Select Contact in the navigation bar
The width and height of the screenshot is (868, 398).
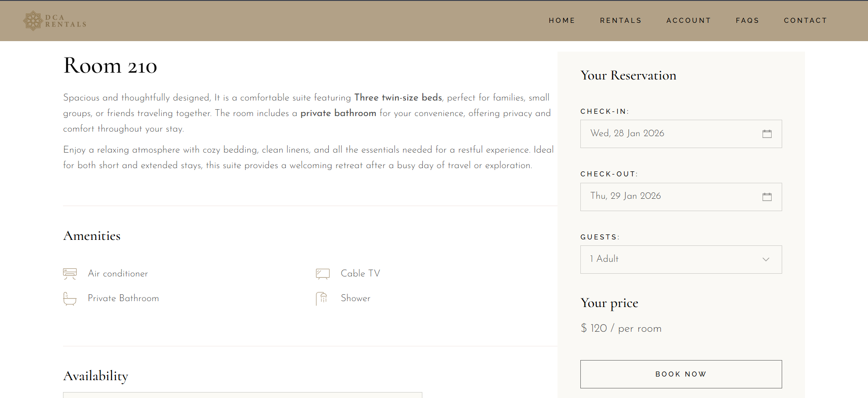point(805,21)
